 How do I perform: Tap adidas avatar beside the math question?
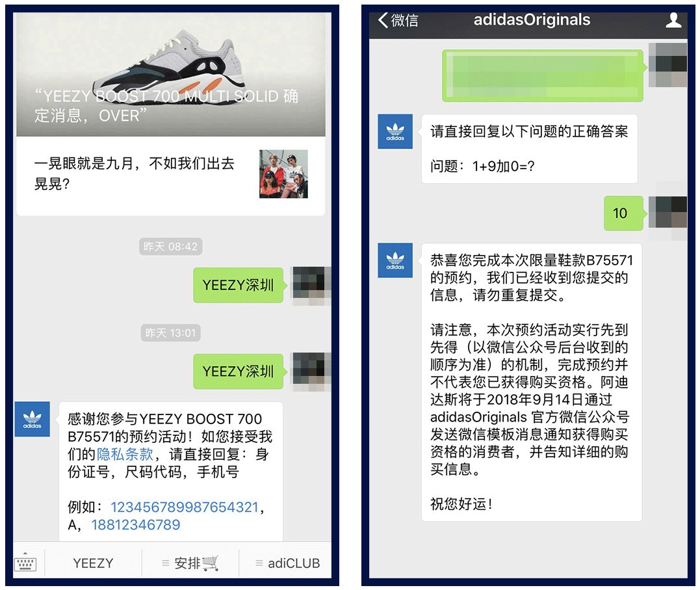(x=395, y=131)
